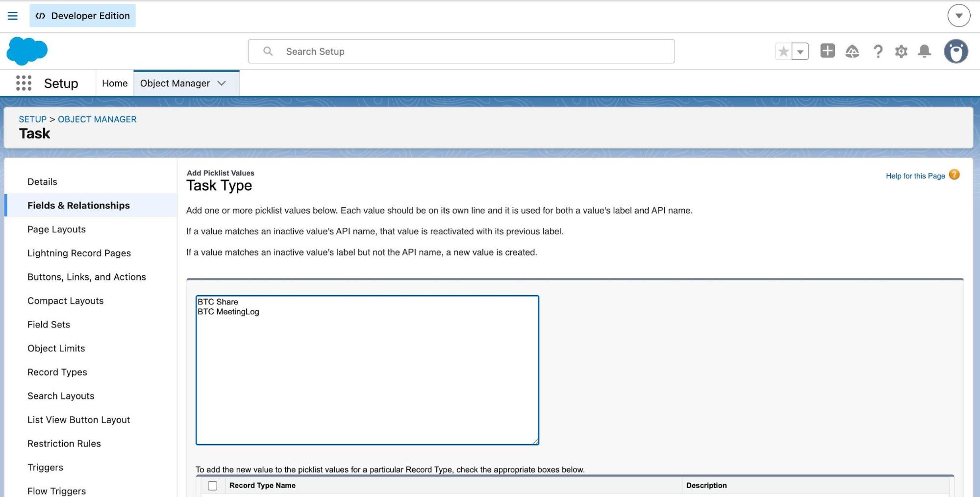
Task: Open the App Launcher dots grid
Action: [x=24, y=83]
